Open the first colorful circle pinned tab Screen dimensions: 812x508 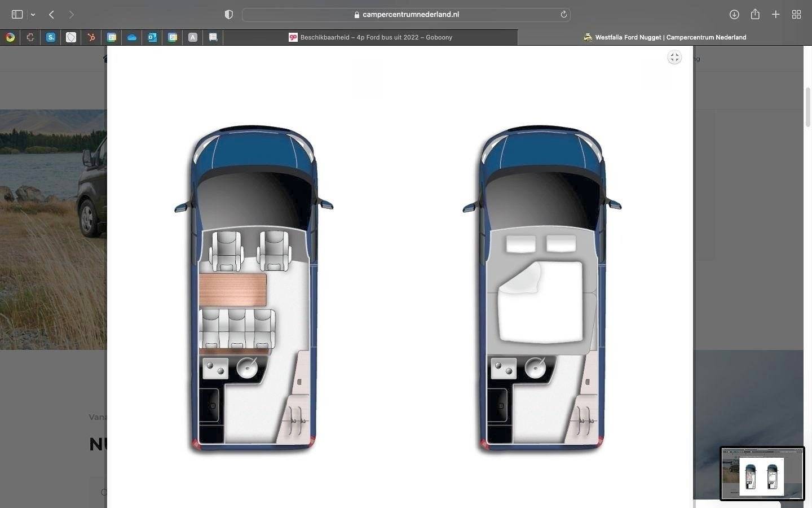(x=10, y=37)
